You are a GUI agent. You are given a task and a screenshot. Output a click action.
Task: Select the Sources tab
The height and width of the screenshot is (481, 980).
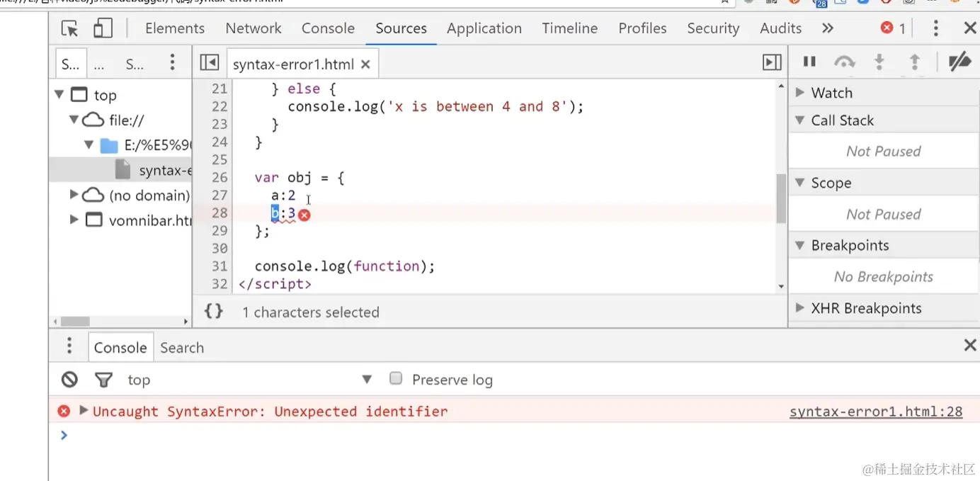(x=401, y=28)
